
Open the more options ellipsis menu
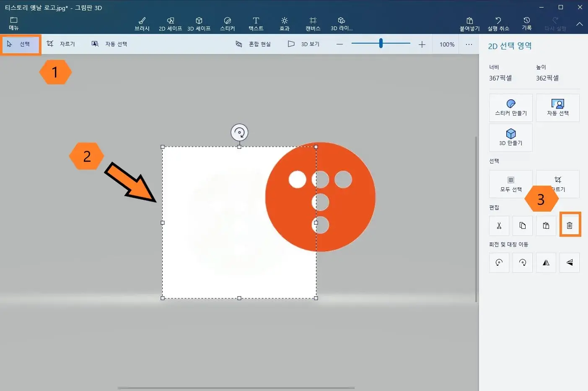tap(469, 44)
